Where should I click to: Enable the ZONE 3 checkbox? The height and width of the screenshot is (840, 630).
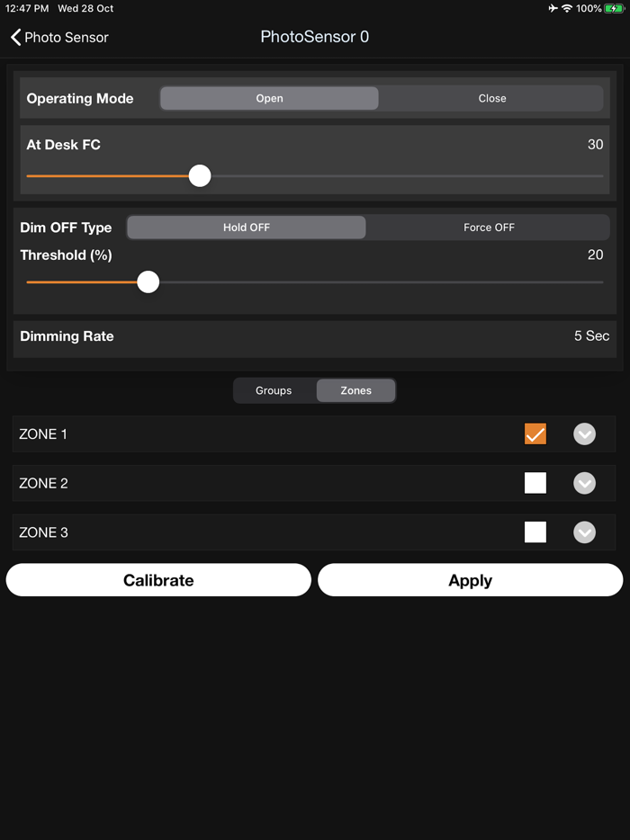[x=535, y=532]
